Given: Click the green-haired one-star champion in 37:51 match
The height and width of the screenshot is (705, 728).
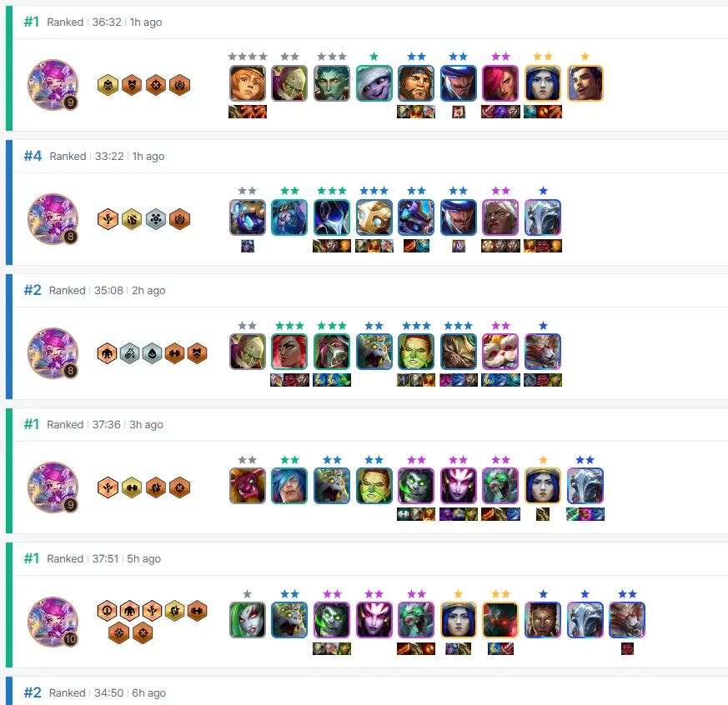Looking at the screenshot, I should coord(248,620).
